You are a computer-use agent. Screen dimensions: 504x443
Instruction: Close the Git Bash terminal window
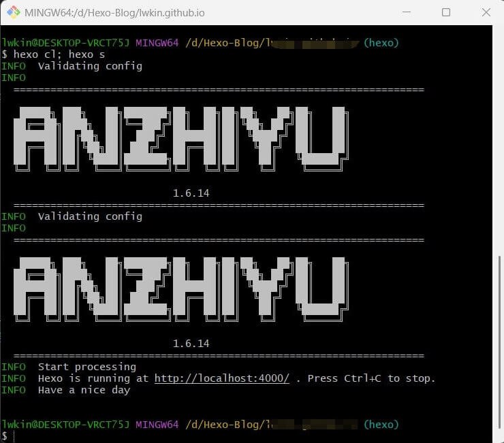tap(485, 12)
